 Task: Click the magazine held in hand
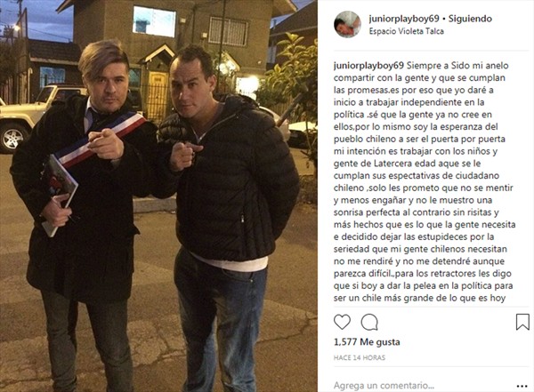coord(58,194)
